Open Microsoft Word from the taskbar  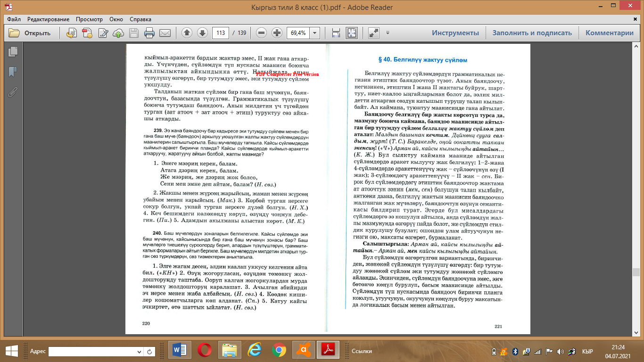[180, 350]
